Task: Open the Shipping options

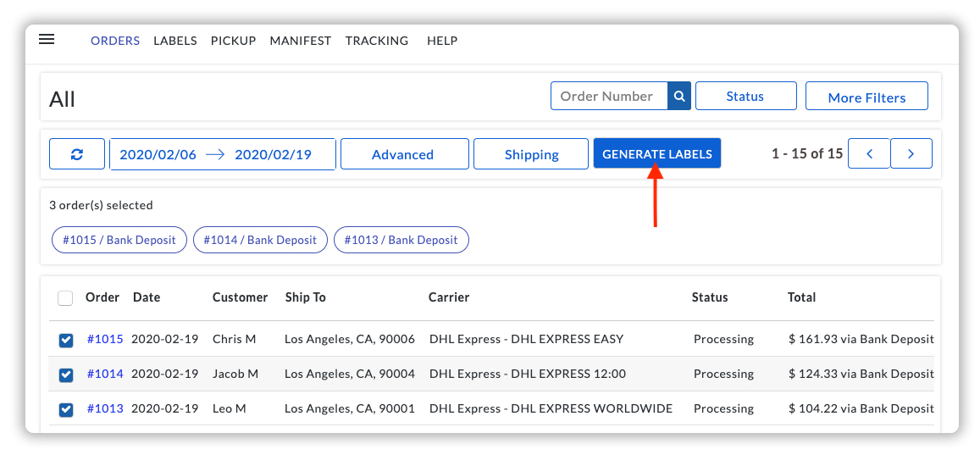Action: click(531, 153)
